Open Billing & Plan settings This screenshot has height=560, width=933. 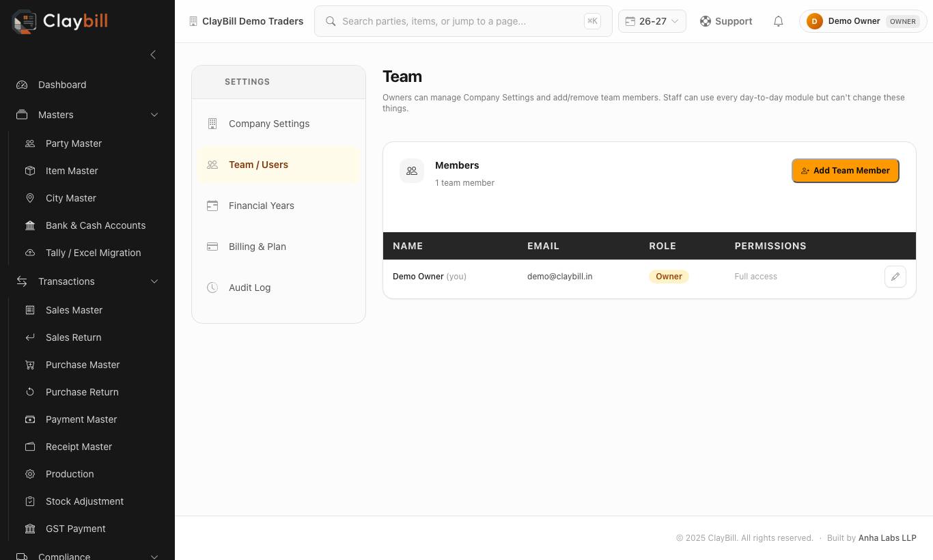279,247
